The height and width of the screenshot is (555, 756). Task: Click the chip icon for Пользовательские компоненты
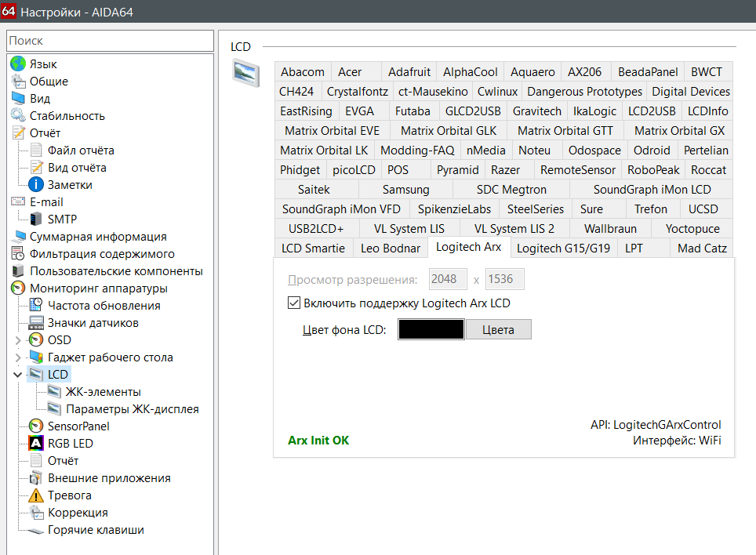coord(18,270)
